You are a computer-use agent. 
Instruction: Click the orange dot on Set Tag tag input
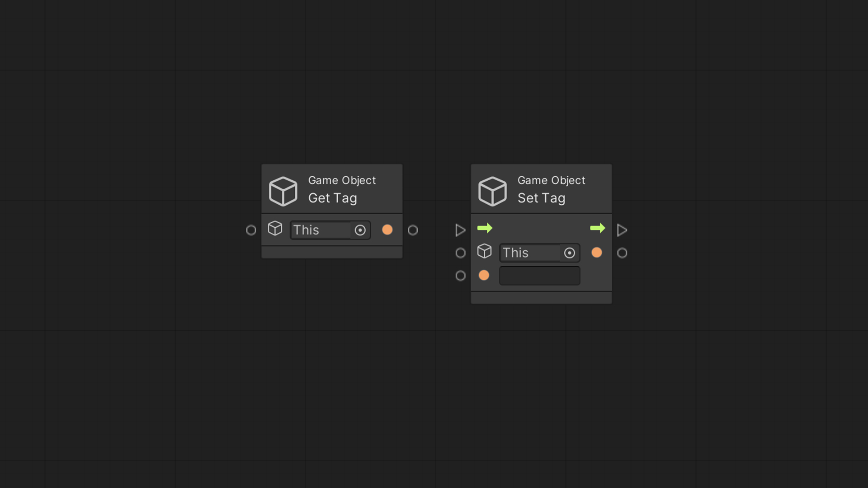[x=485, y=275]
